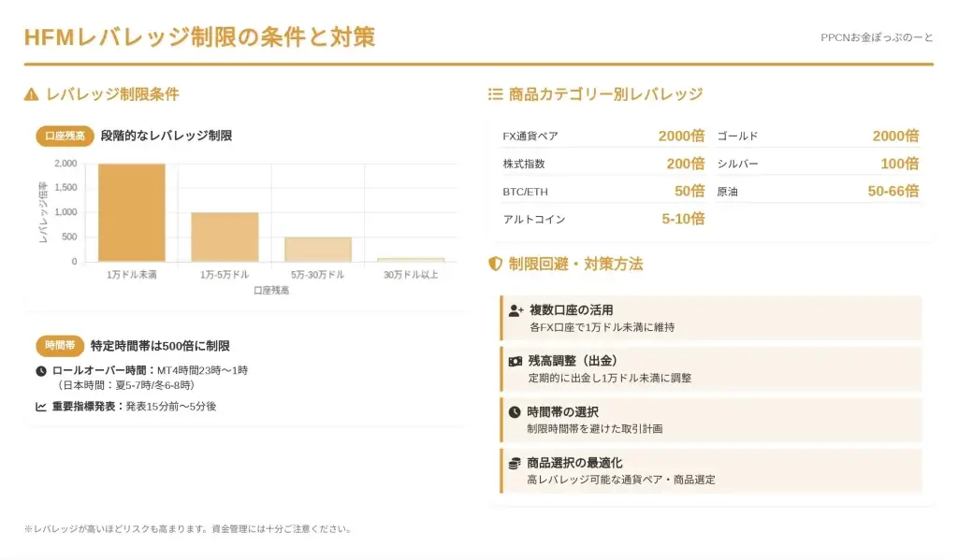Click the clock icon beside ロールオーバー時間
Screen dimensions: 958x560
(41, 371)
